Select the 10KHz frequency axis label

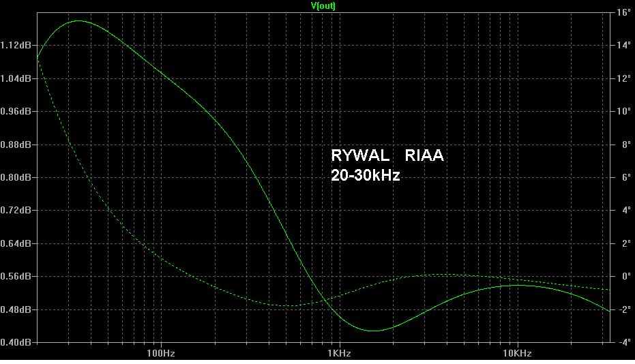517,354
